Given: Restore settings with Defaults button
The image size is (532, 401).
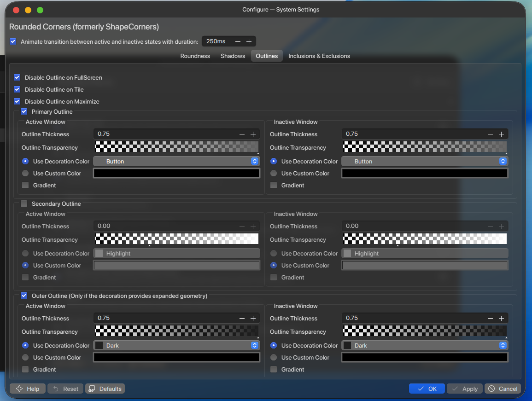Looking at the screenshot, I should [105, 389].
